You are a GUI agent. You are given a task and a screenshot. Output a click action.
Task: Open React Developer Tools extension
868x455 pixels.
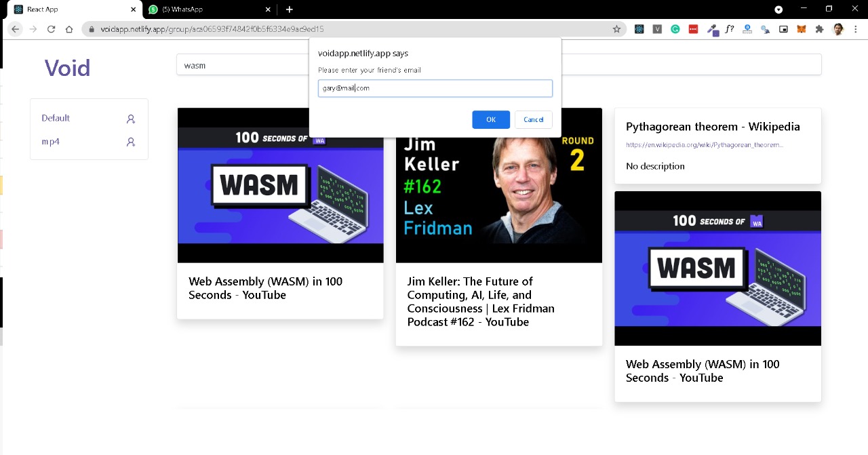pos(639,29)
